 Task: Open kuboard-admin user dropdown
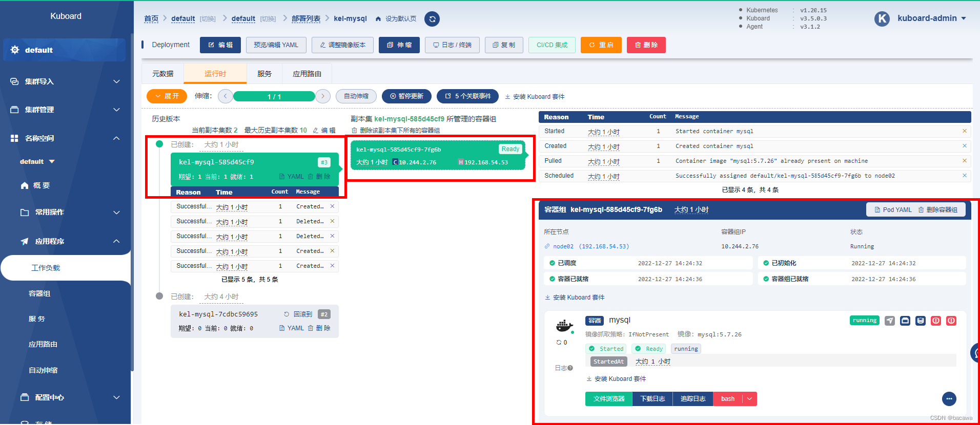(932, 18)
